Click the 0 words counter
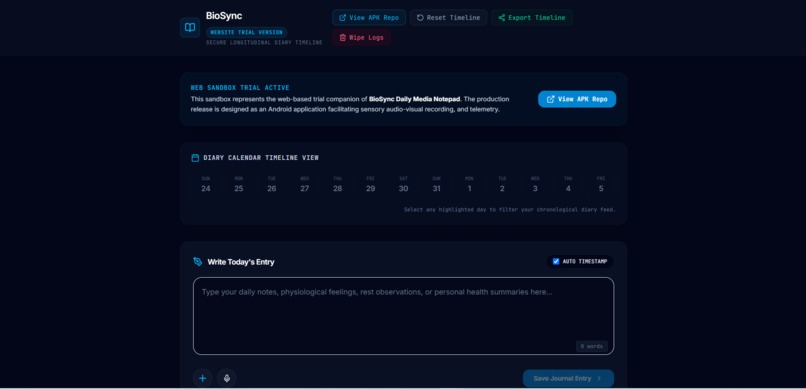Image resolution: width=806 pixels, height=389 pixels. click(x=592, y=346)
